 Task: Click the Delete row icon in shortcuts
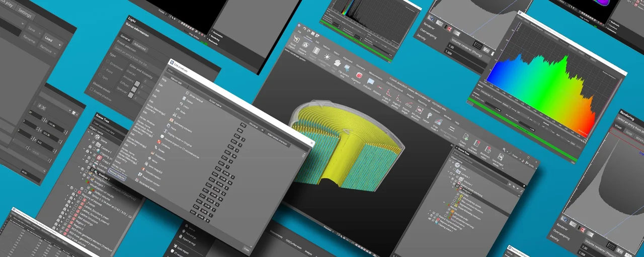click(184, 98)
